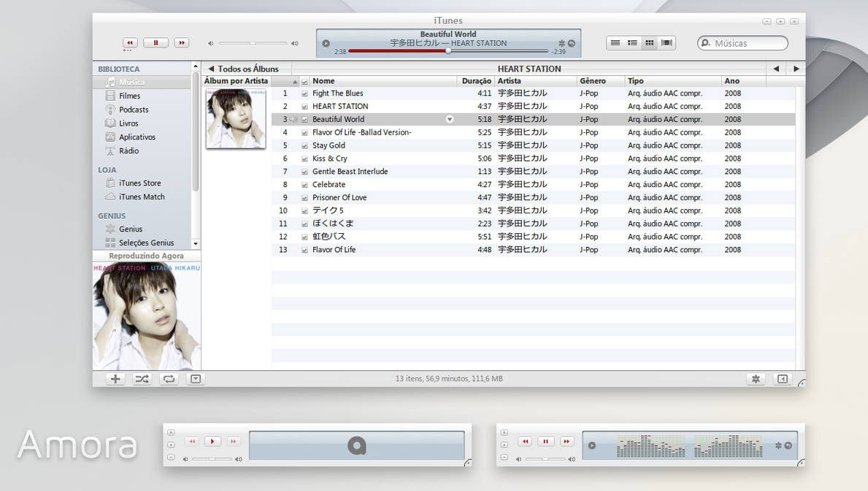
Task: Uncheck the Fight The Blues checkbox
Action: pos(304,94)
